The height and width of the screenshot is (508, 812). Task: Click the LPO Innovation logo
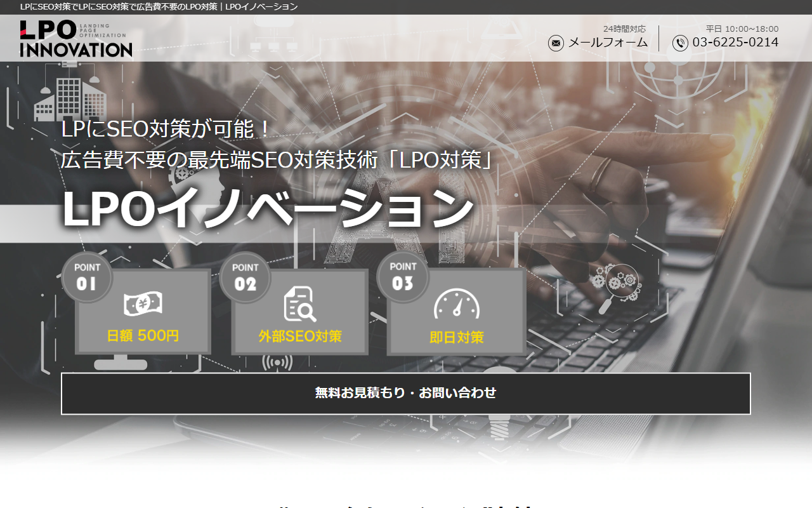76,39
